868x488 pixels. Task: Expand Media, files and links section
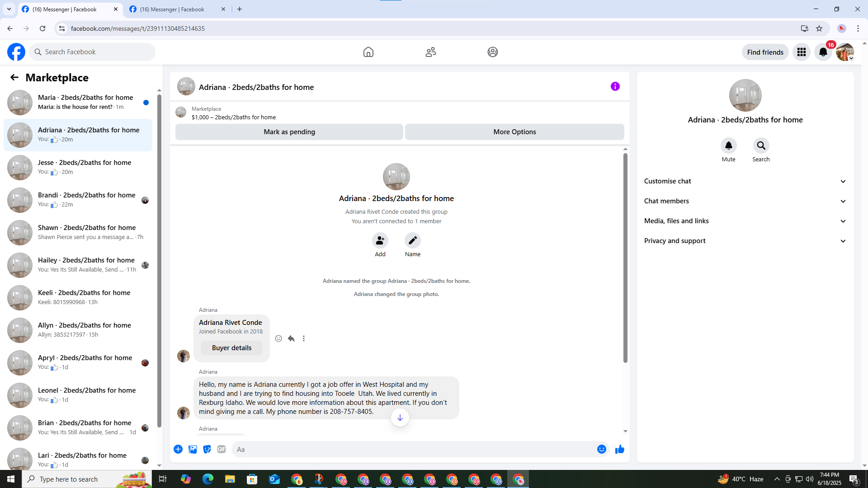coord(745,221)
